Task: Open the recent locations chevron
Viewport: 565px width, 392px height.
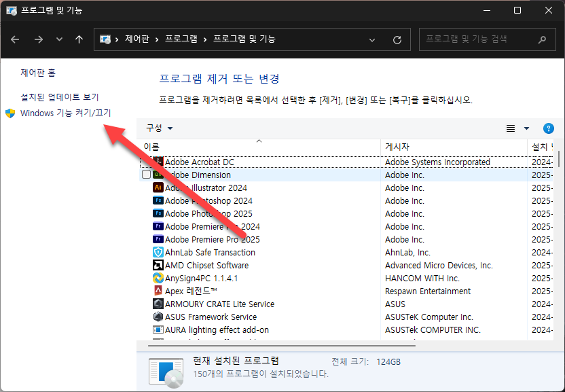Action: 60,39
